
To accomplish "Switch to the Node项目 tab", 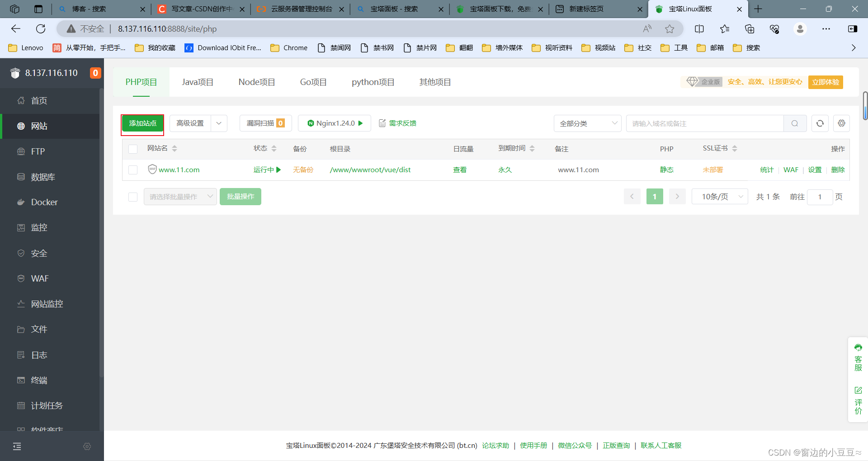I will point(257,82).
